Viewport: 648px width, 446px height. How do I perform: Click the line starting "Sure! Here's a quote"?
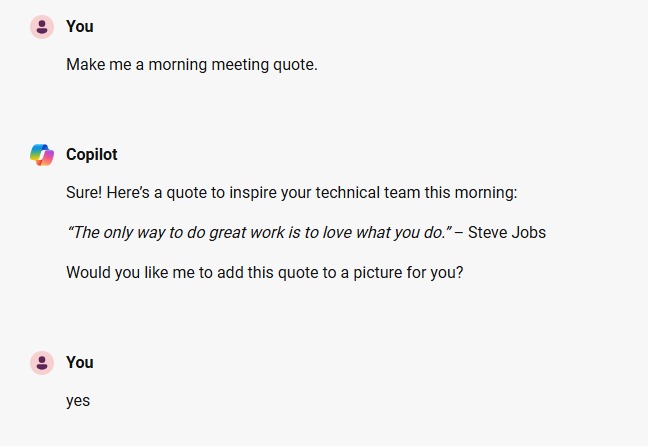(291, 193)
